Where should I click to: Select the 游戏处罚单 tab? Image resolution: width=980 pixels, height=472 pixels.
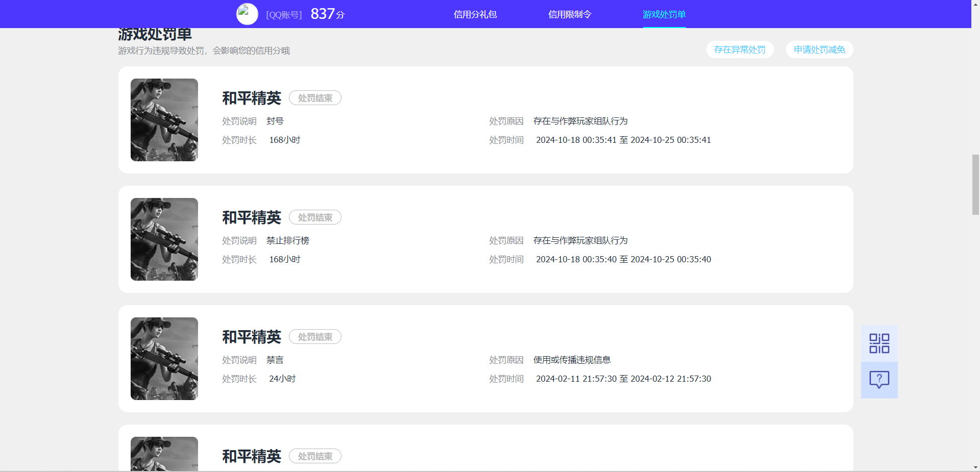pyautogui.click(x=664, y=14)
